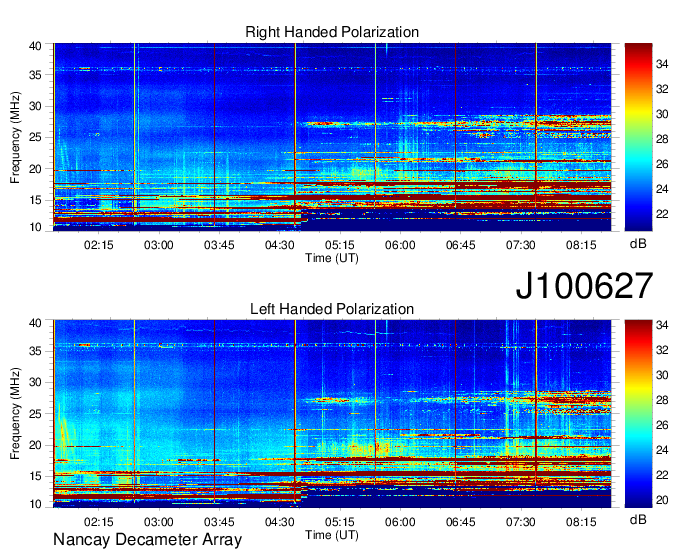Click the 28 dB label on bottom color bar

point(662,400)
